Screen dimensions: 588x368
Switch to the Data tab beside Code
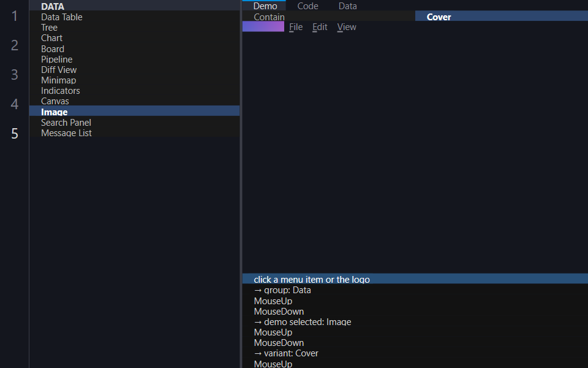(348, 6)
